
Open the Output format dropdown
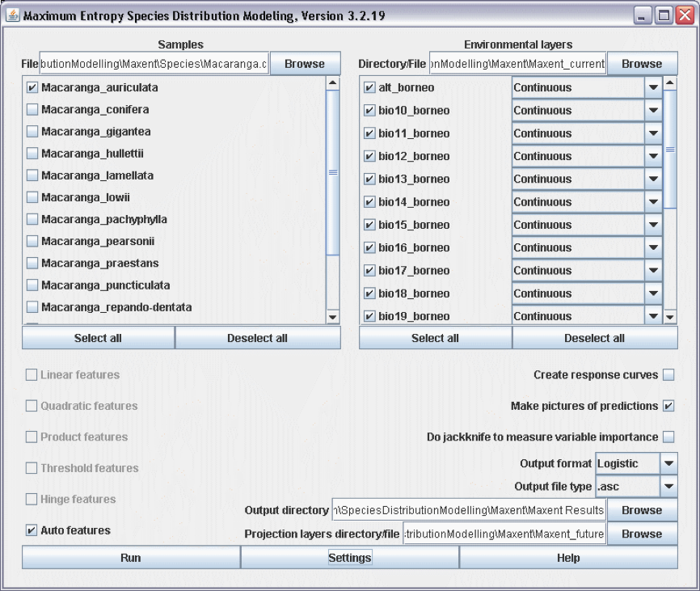click(668, 463)
